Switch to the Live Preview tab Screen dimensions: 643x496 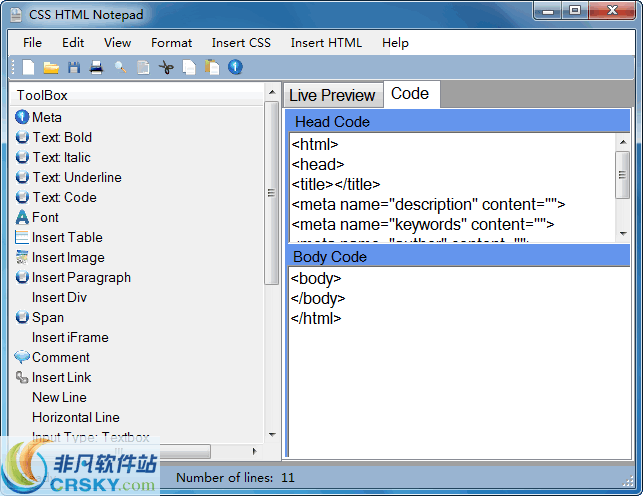pyautogui.click(x=333, y=95)
